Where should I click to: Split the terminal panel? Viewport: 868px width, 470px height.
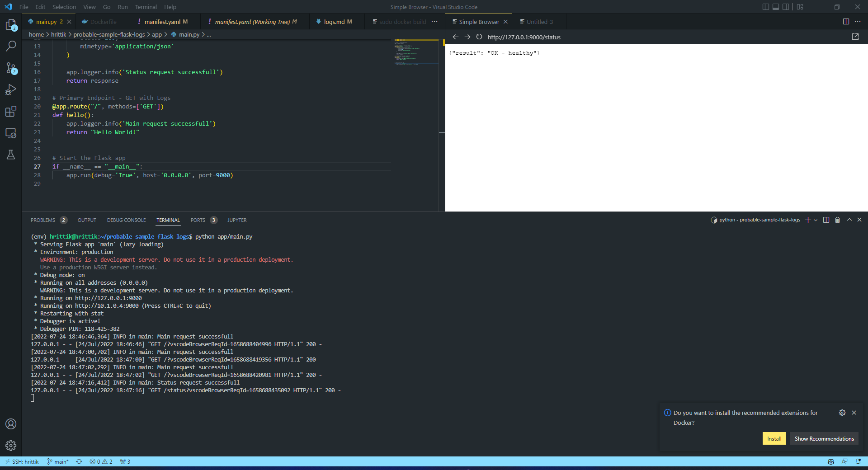[826, 220]
